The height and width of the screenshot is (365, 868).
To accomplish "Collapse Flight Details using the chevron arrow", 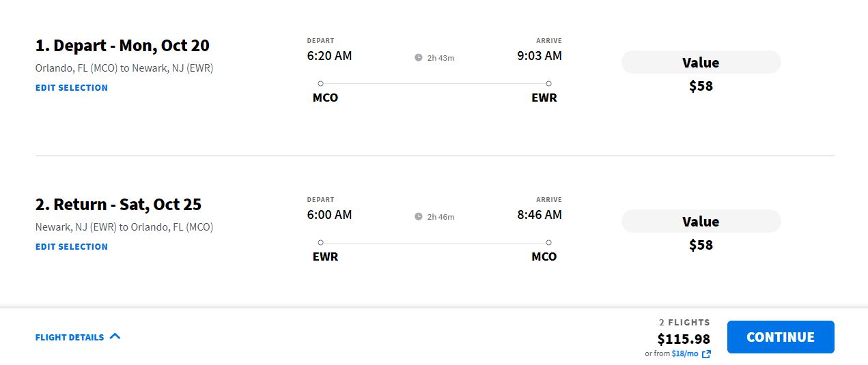I will click(x=115, y=336).
